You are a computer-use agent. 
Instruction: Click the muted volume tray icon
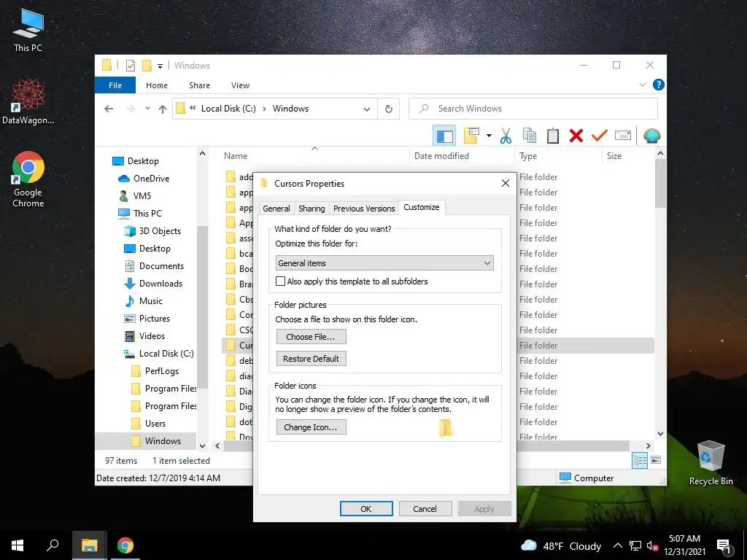point(651,545)
